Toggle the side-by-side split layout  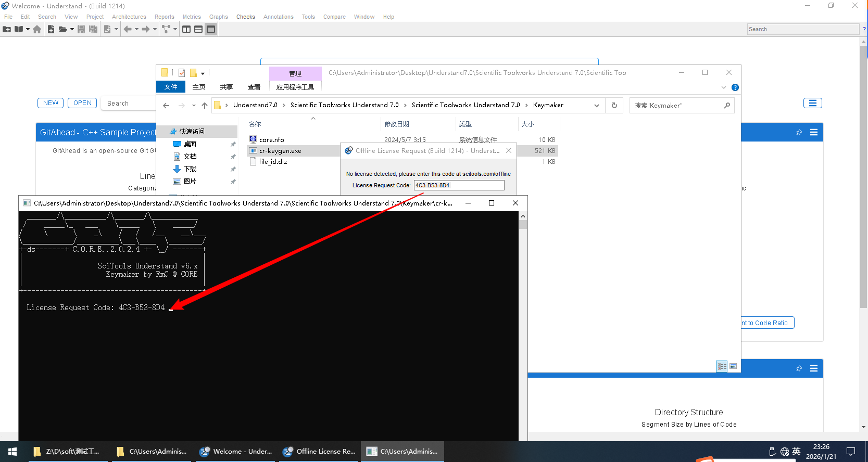pyautogui.click(x=186, y=30)
